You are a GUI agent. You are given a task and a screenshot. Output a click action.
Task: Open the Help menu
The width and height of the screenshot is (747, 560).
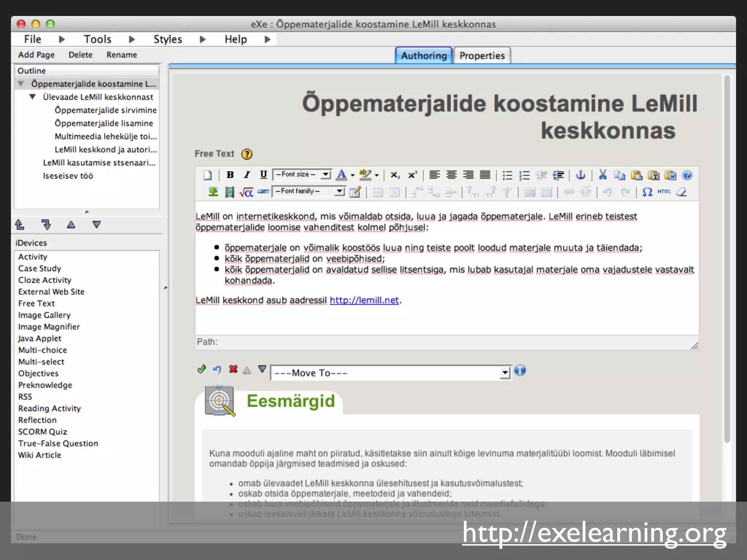point(236,39)
